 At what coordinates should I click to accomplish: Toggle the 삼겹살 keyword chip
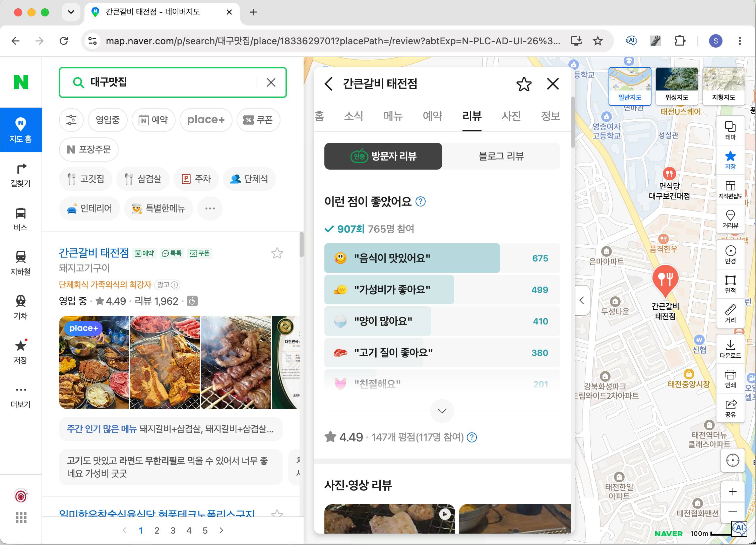coord(143,179)
